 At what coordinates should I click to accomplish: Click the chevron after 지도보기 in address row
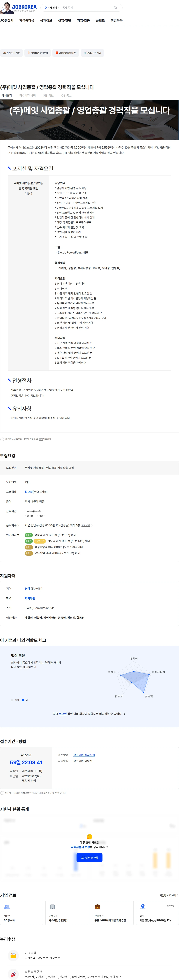click(x=92, y=525)
